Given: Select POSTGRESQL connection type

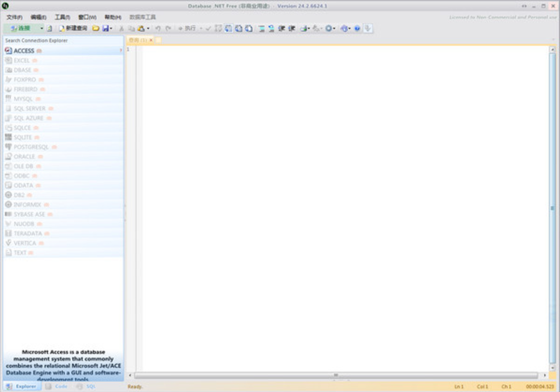Looking at the screenshot, I should pyautogui.click(x=63, y=147).
